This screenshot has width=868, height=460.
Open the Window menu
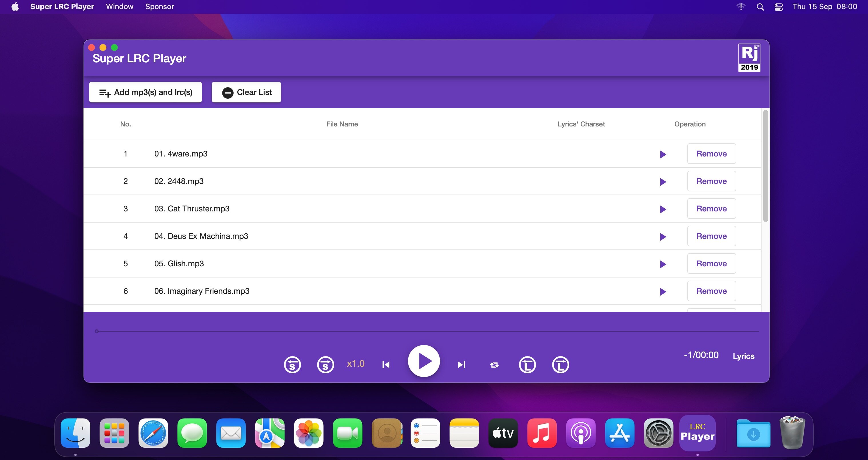coord(120,6)
